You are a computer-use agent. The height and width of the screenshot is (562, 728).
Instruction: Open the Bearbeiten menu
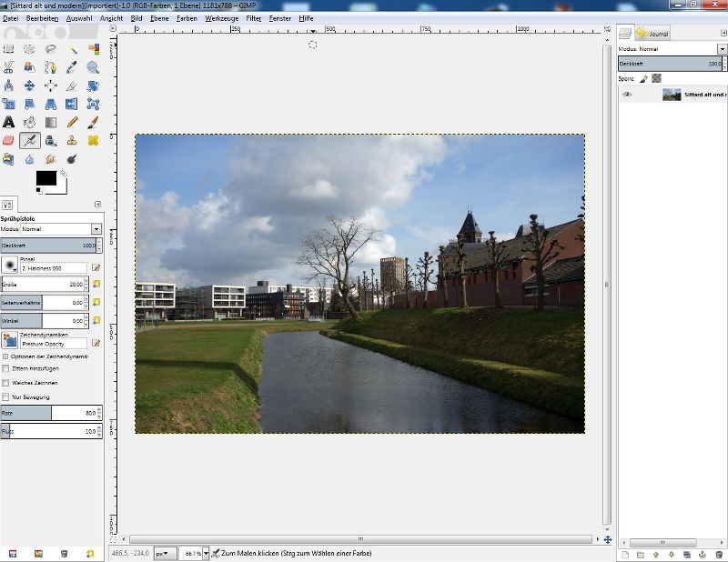(42, 18)
